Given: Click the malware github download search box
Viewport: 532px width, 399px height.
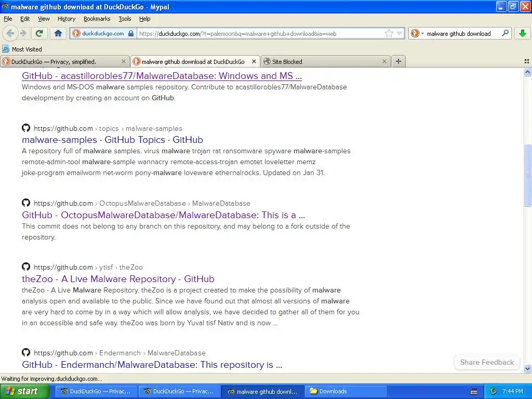Looking at the screenshot, I should pos(461,34).
